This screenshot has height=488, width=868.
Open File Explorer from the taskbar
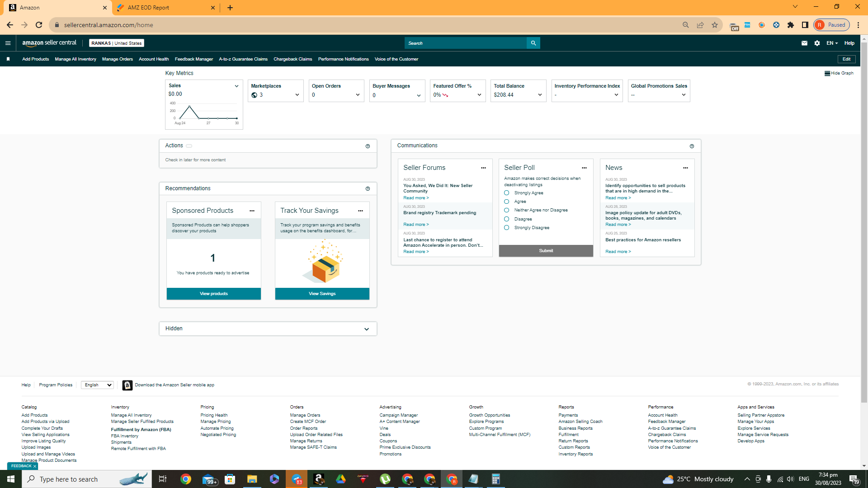pos(252,479)
